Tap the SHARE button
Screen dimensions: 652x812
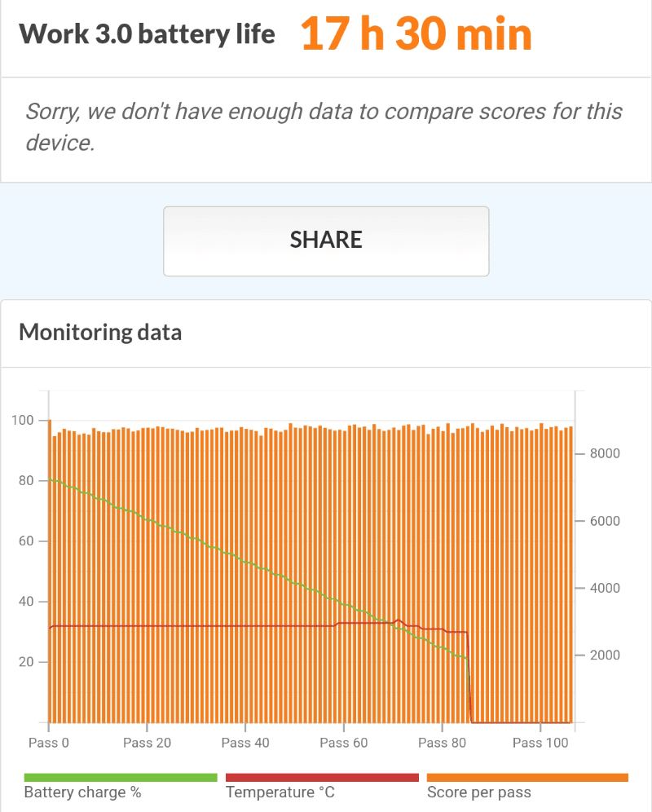click(326, 241)
